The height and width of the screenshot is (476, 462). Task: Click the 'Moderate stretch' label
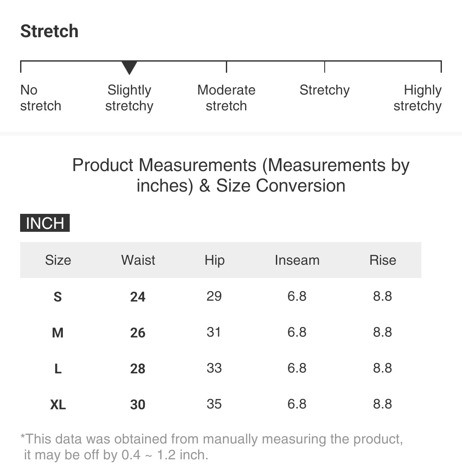tap(226, 98)
